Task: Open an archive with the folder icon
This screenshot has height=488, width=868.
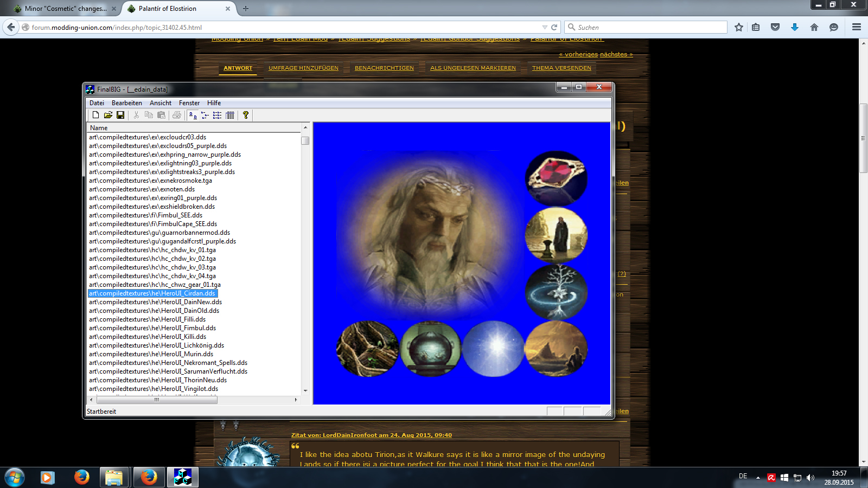Action: tap(108, 115)
